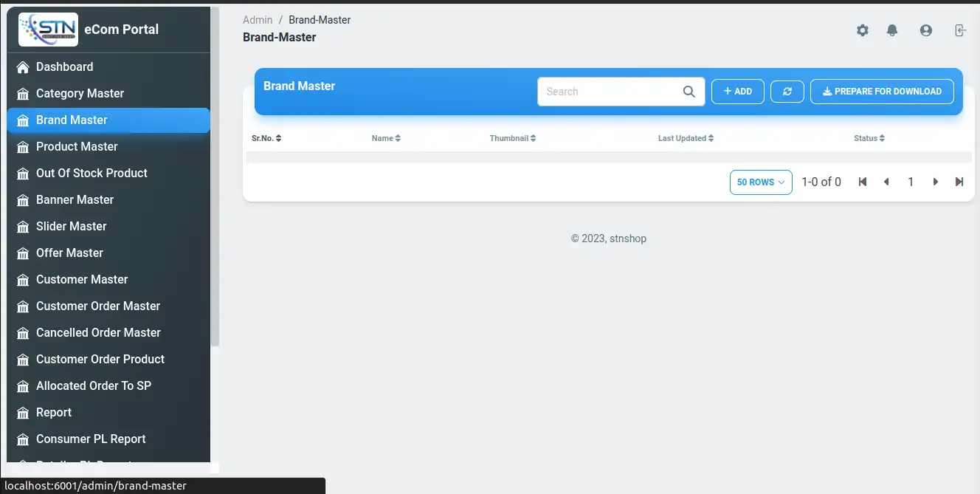Go to the last page icon
The image size is (980, 494).
(959, 182)
